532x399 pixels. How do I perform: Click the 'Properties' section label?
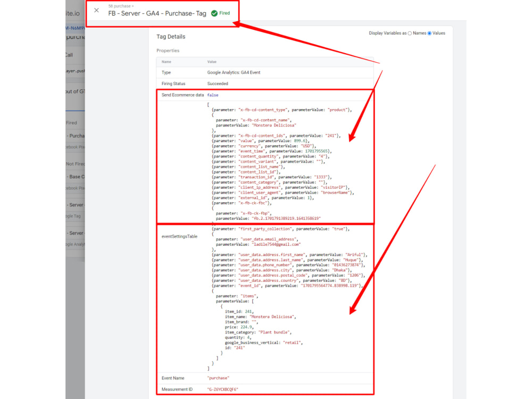pos(168,51)
